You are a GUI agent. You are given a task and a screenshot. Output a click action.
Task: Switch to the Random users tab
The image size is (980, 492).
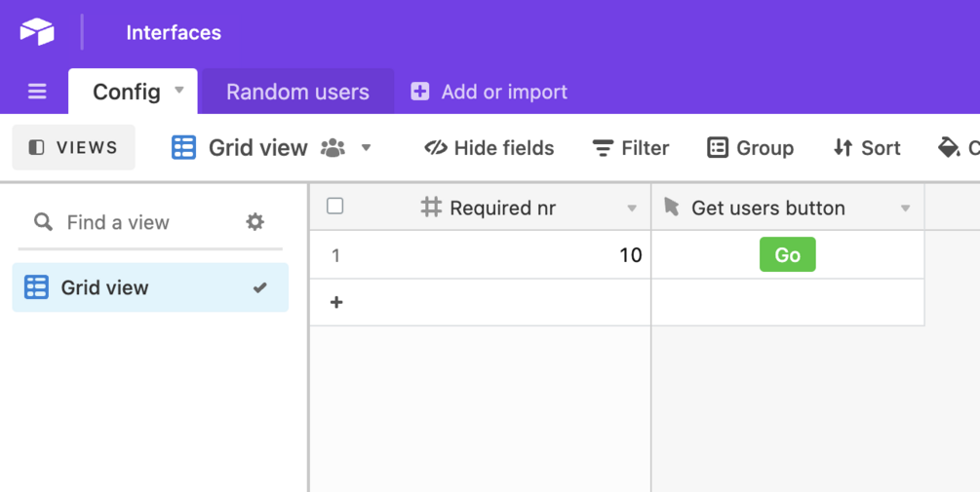point(297,92)
